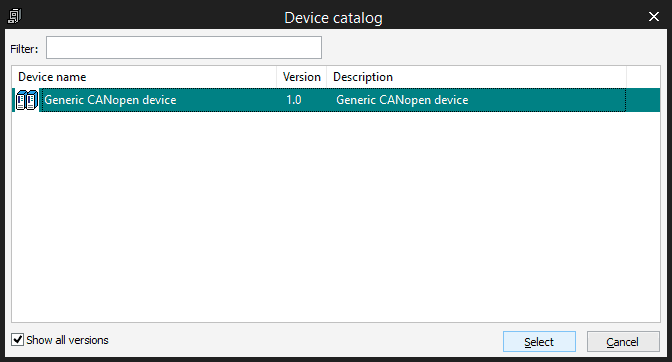This screenshot has width=672, height=362.
Task: Sort by the Version column header
Action: point(302,77)
